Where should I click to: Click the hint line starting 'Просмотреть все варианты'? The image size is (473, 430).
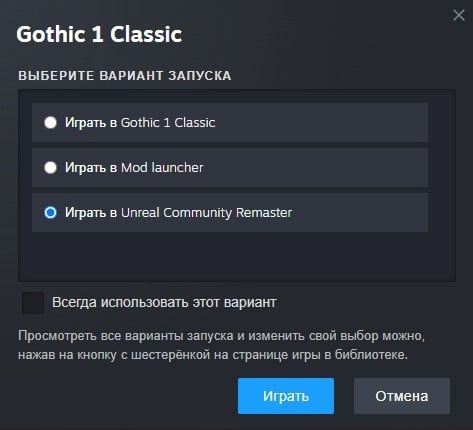tap(221, 336)
